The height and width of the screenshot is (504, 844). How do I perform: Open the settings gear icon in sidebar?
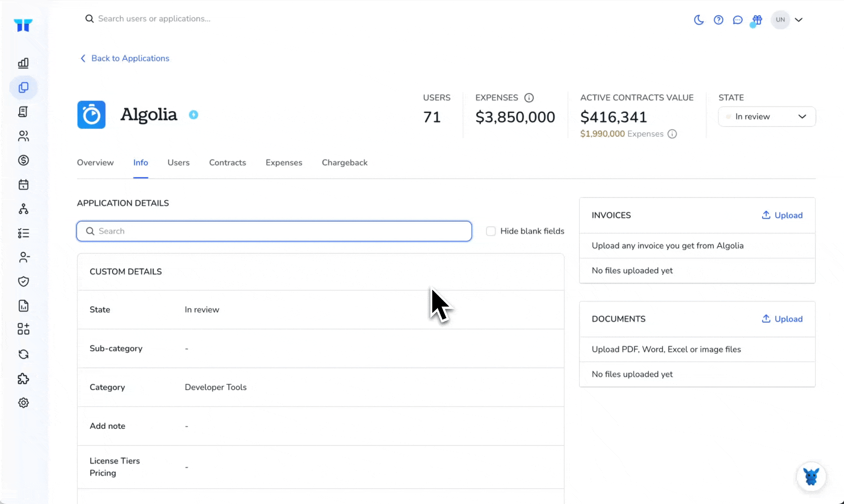[23, 403]
